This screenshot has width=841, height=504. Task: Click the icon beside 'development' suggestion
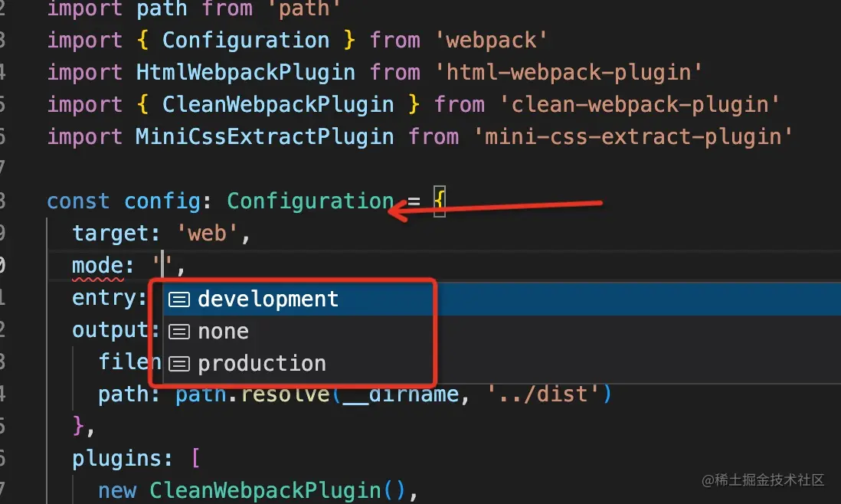coord(179,299)
